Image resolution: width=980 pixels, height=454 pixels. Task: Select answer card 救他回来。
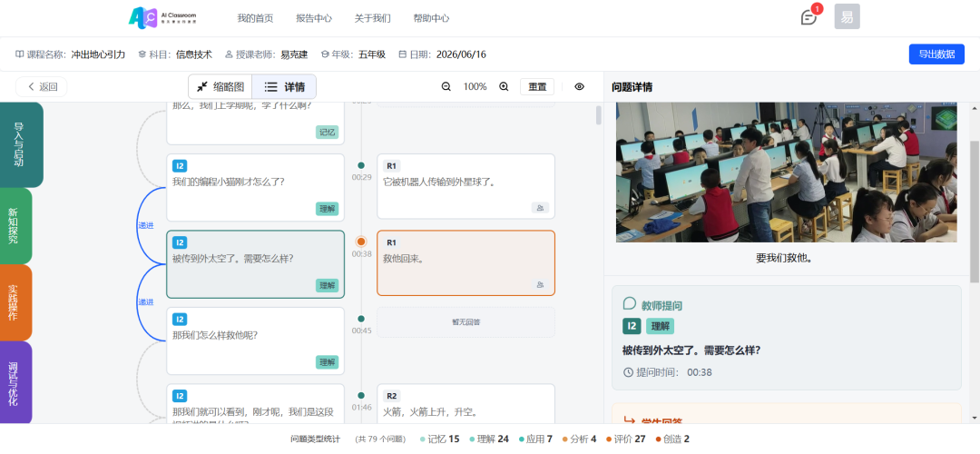pos(465,262)
